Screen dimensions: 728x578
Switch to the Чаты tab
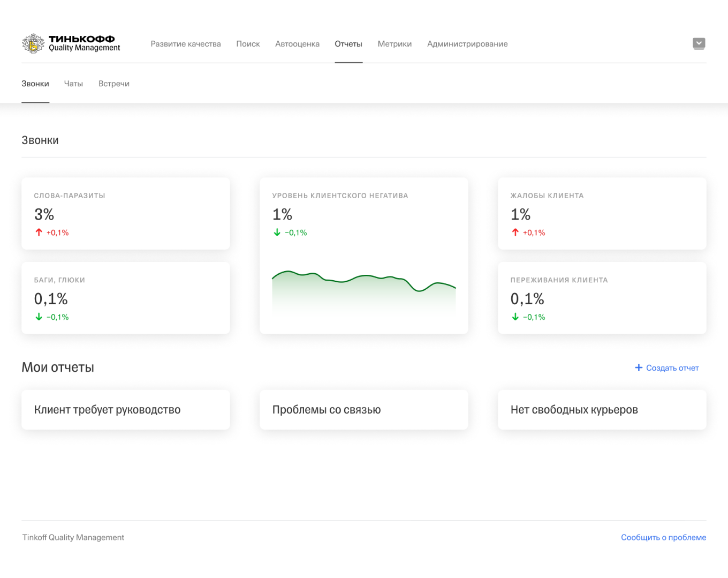(73, 84)
